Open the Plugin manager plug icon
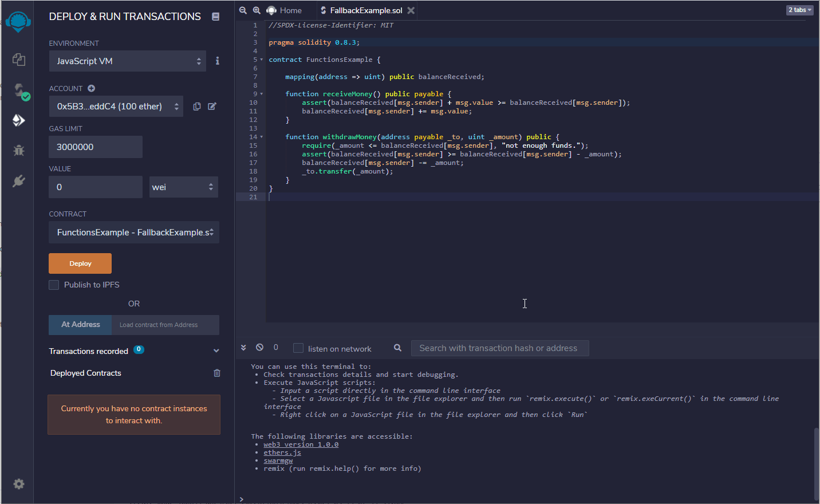 (x=19, y=181)
